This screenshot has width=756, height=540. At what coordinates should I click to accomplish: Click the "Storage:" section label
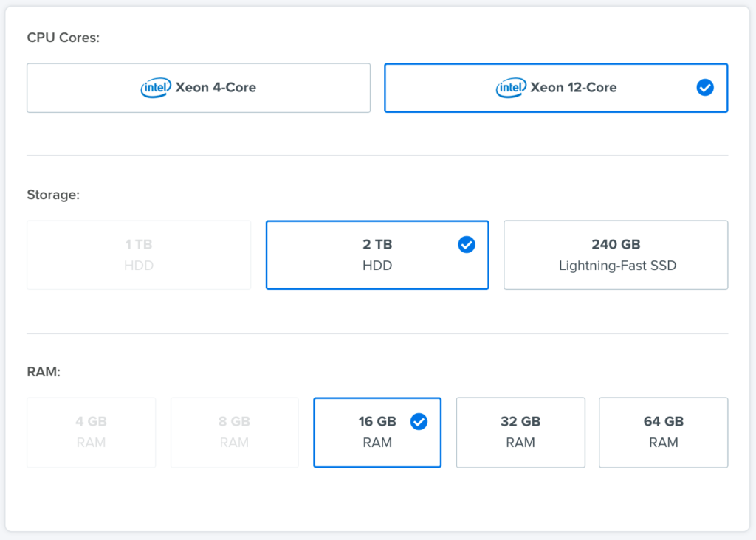pyautogui.click(x=53, y=195)
